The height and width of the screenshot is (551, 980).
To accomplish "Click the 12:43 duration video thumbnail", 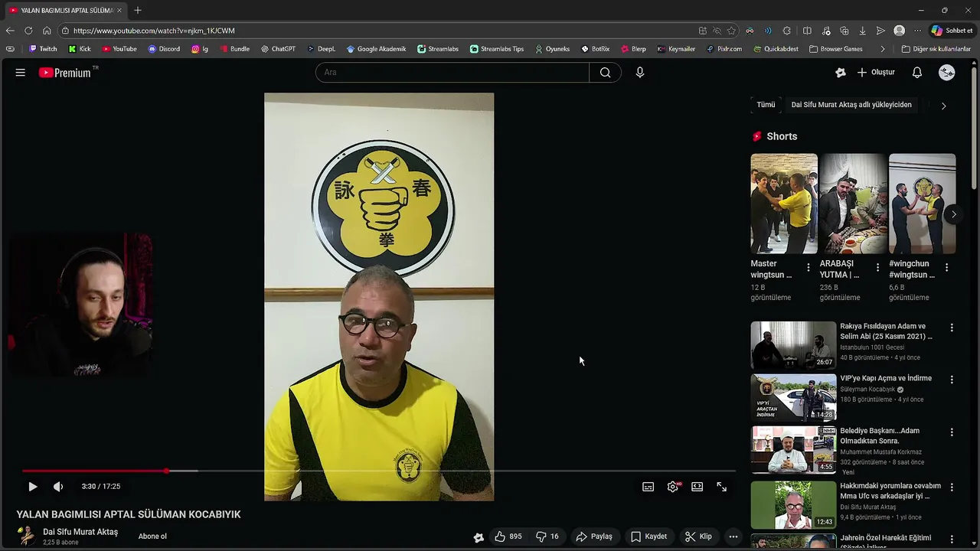I will pyautogui.click(x=793, y=505).
